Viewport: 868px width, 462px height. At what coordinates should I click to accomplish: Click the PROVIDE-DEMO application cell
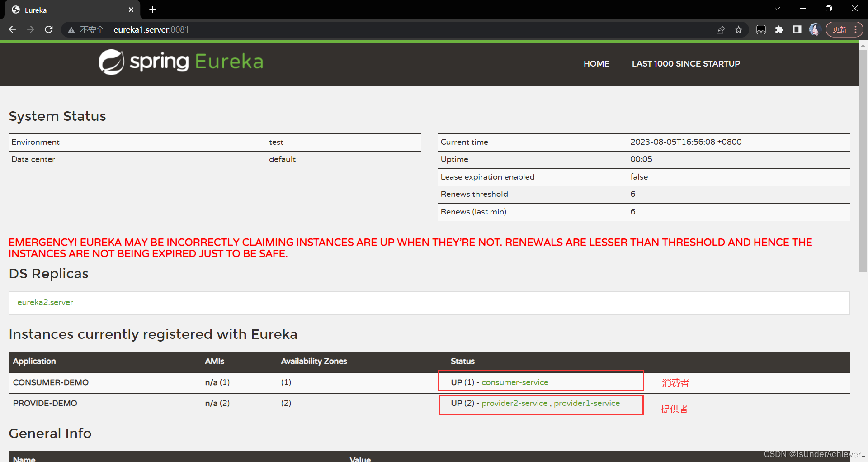45,403
